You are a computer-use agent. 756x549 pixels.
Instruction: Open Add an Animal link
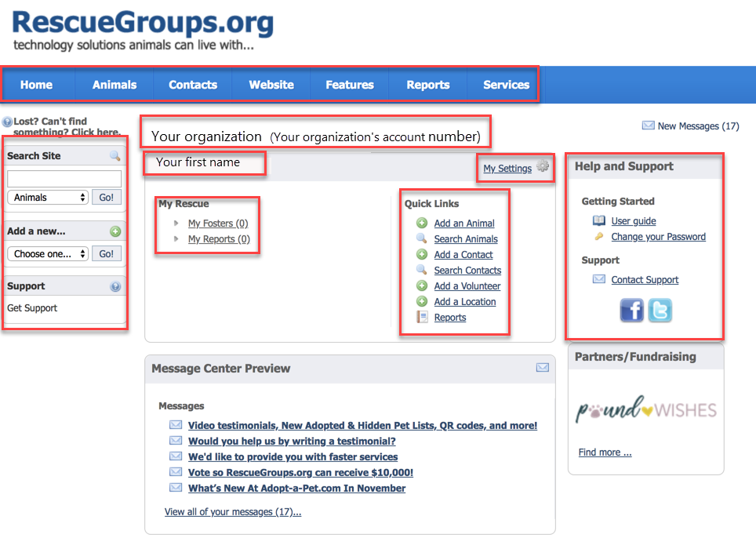point(464,224)
